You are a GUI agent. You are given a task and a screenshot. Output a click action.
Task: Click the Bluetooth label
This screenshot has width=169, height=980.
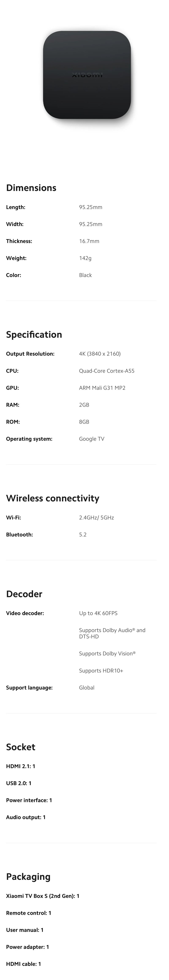[19, 535]
